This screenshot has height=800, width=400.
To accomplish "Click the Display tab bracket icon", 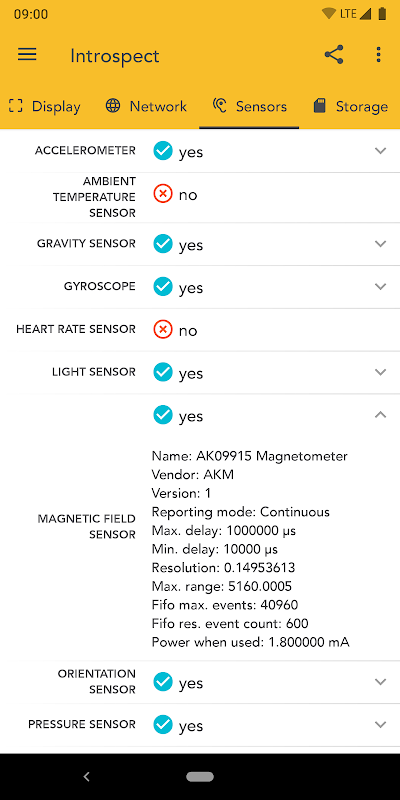I will (x=16, y=106).
